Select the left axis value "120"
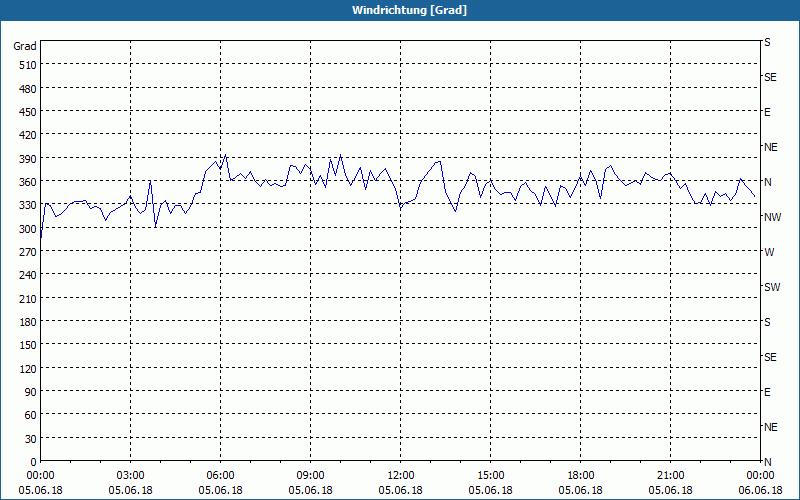The width and height of the screenshot is (800, 500). (28, 369)
